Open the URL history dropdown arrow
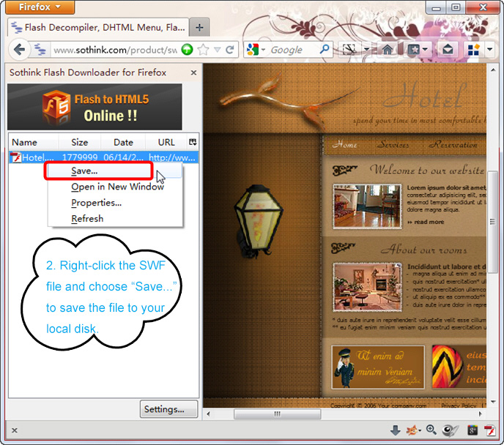This screenshot has height=445, width=504. [x=218, y=50]
